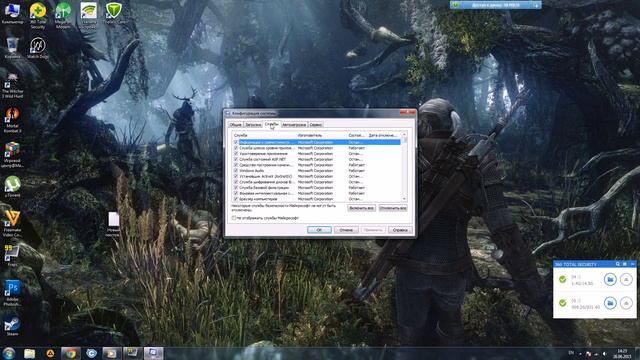Open the search icon in 360 Total Security widget

(x=618, y=264)
